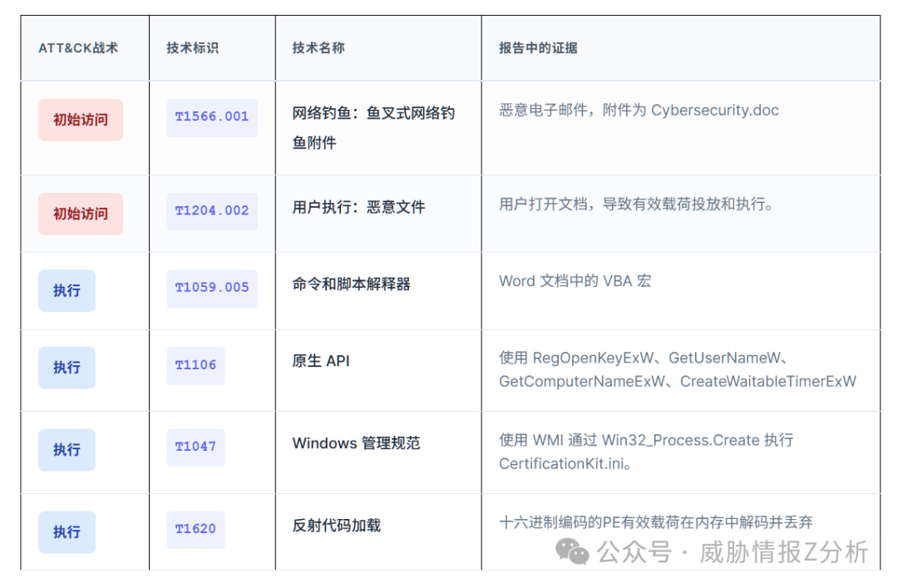Viewport: 898px width, 588px height.
Task: Select the 初始访问 tag in T1566.001 row
Action: point(81,120)
